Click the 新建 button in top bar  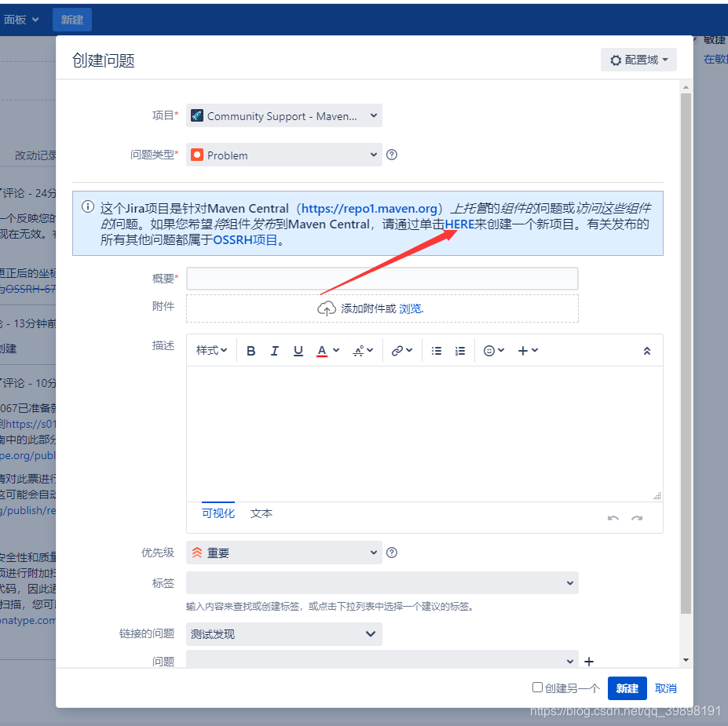coord(72,20)
